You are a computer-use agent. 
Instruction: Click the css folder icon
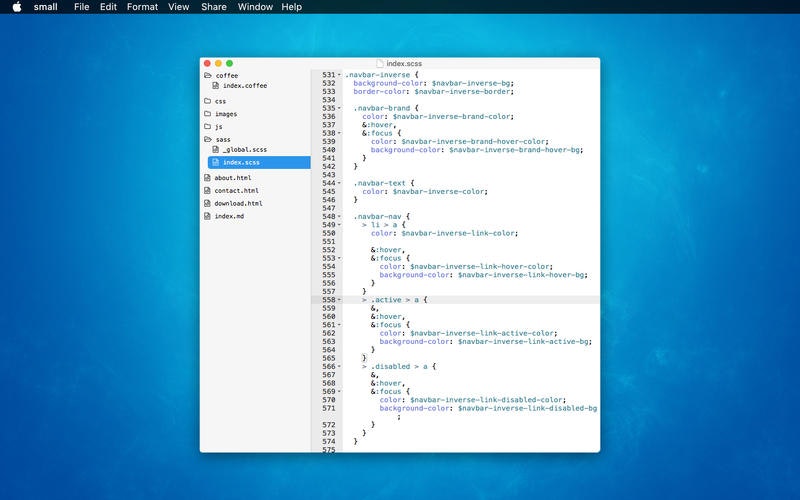[x=207, y=101]
